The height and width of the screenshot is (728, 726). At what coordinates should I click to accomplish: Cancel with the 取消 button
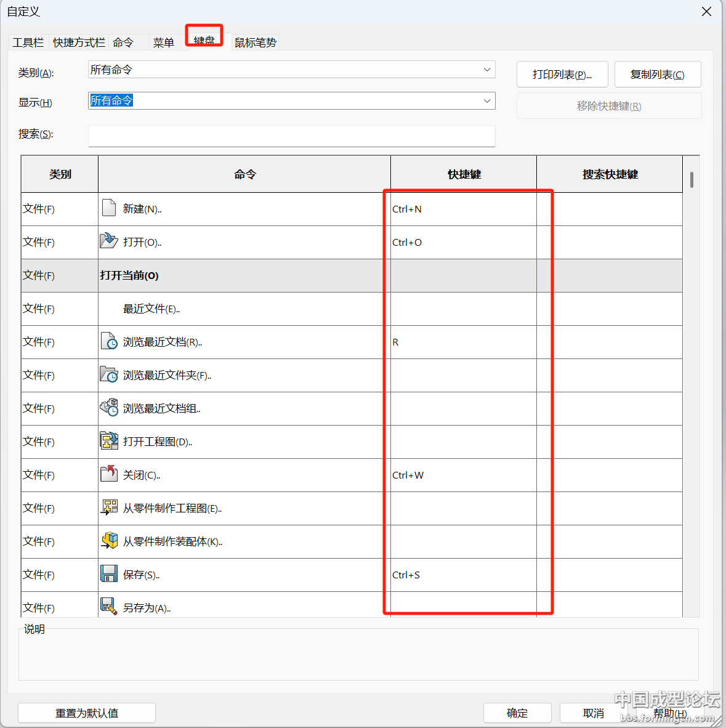(593, 713)
